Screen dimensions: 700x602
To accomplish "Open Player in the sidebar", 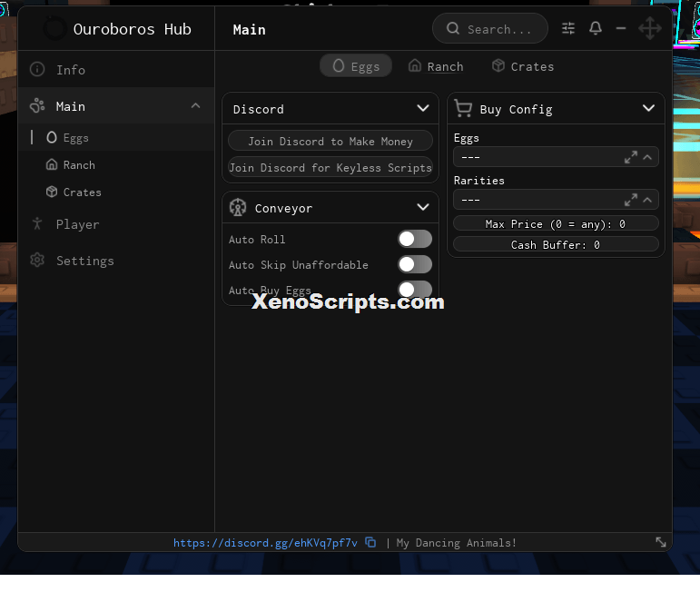I will tap(116, 223).
